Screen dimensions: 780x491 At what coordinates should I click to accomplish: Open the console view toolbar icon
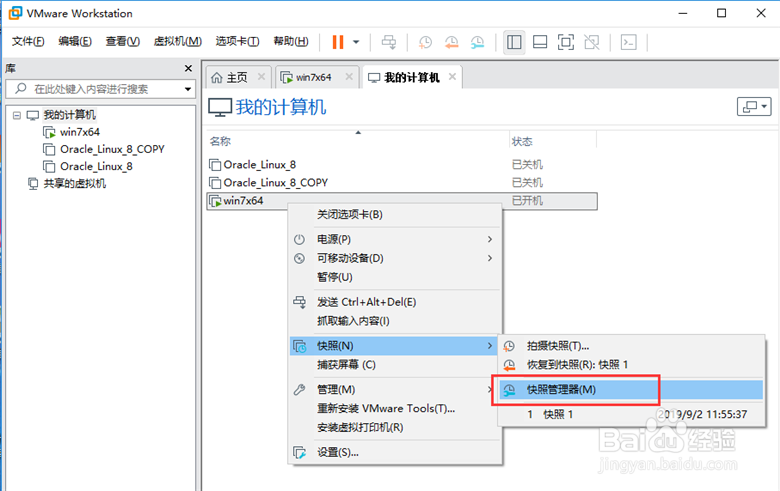629,42
